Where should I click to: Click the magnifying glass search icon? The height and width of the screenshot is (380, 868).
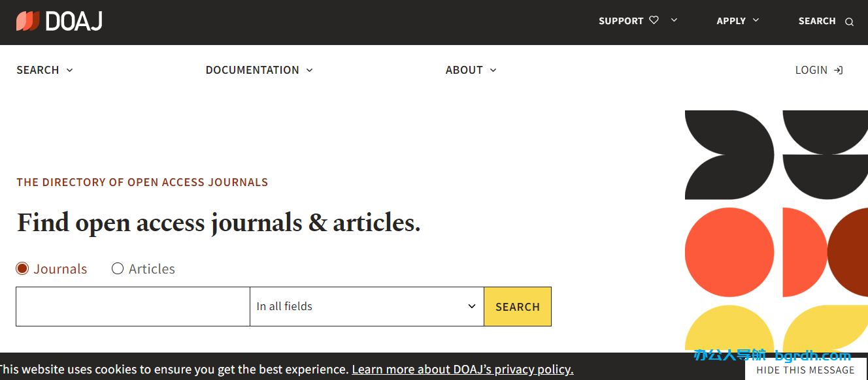click(849, 22)
